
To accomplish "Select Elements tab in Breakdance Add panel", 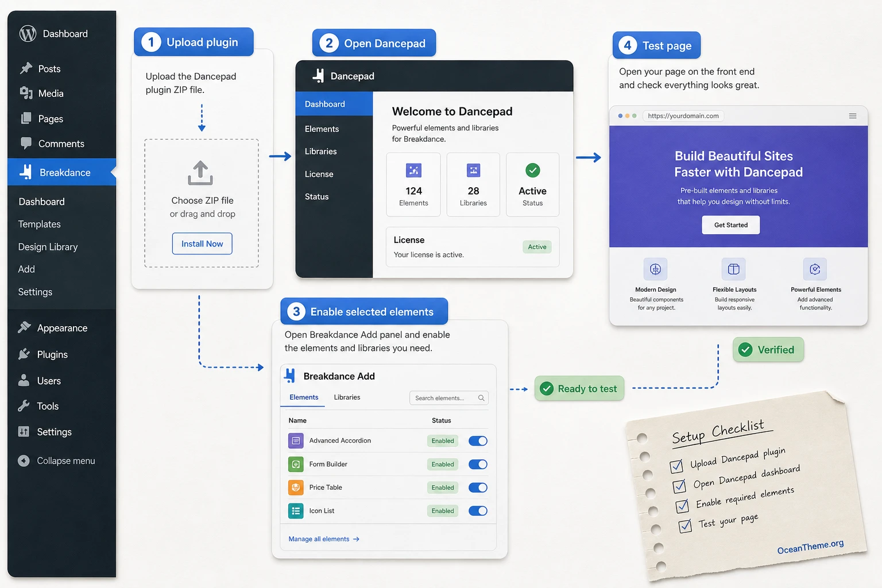I will [x=304, y=397].
